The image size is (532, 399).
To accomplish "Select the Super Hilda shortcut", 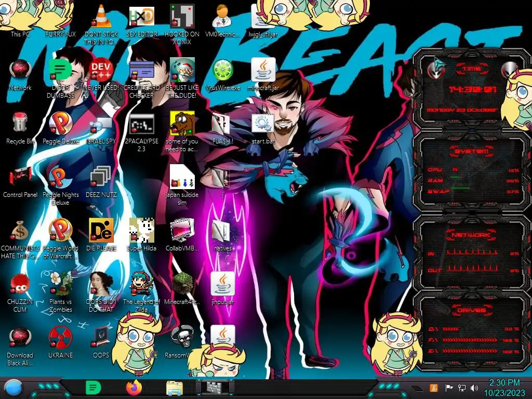I will coord(142,235).
